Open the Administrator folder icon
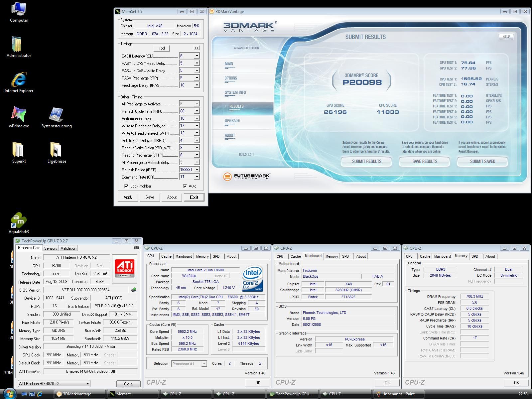The image size is (532, 399). pyautogui.click(x=19, y=47)
